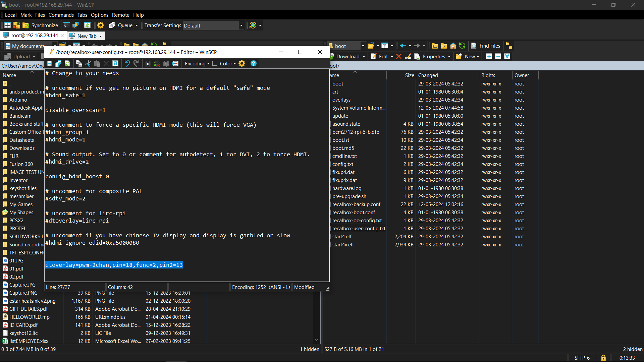Open the Encoding dropdown in editor
The width and height of the screenshot is (644, 362).
coord(197,64)
